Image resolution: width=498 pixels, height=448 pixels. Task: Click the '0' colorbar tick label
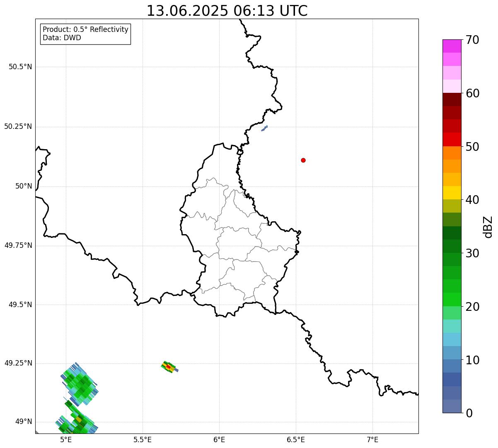[x=469, y=414]
